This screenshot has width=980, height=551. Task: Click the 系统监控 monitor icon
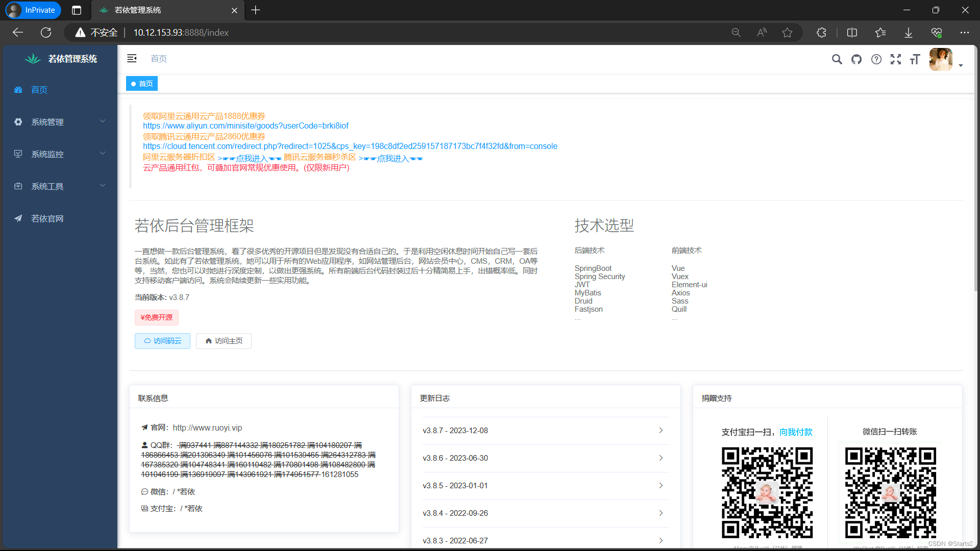click(x=18, y=154)
